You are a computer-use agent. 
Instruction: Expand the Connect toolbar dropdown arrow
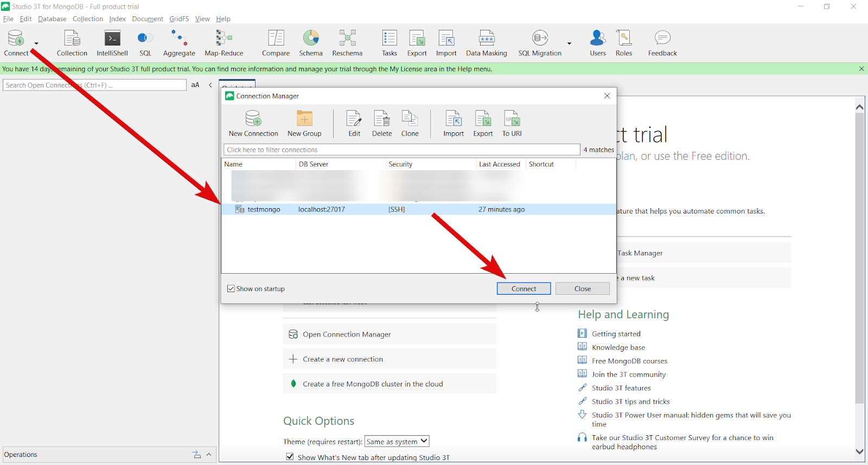(36, 43)
